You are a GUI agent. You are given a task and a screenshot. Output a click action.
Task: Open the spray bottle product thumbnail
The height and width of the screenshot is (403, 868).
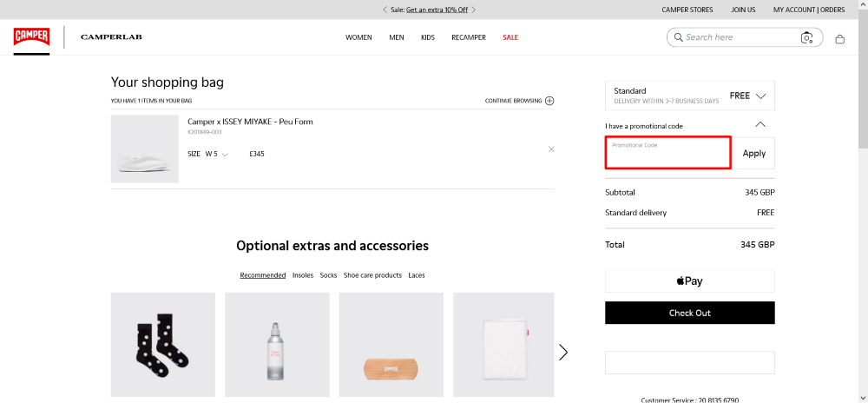277,345
